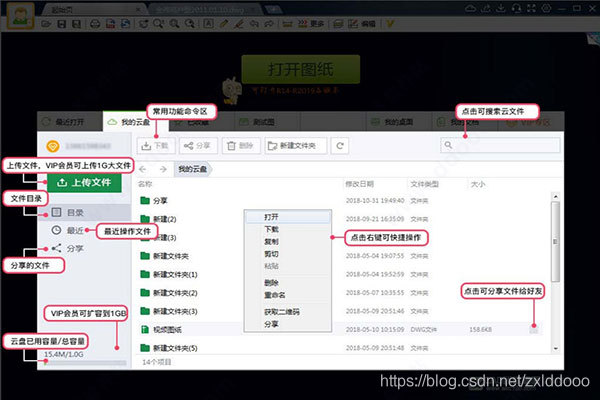The image size is (600, 400).
Task: Choose 复制 from the context menu
Action: [x=287, y=242]
